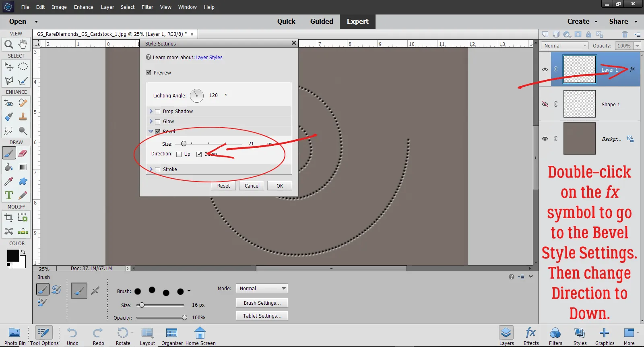Viewport: 644px width, 347px height.
Task: Open the layer blend mode dropdown
Action: point(564,46)
